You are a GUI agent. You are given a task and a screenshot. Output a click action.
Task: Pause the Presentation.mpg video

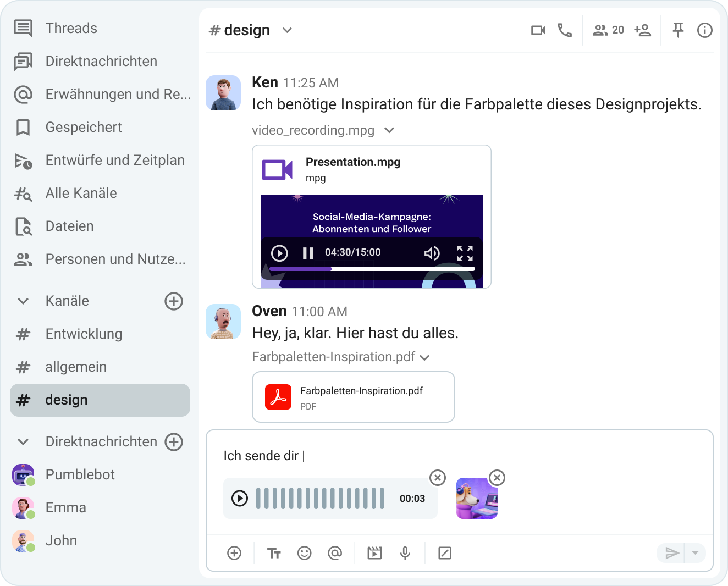point(308,253)
